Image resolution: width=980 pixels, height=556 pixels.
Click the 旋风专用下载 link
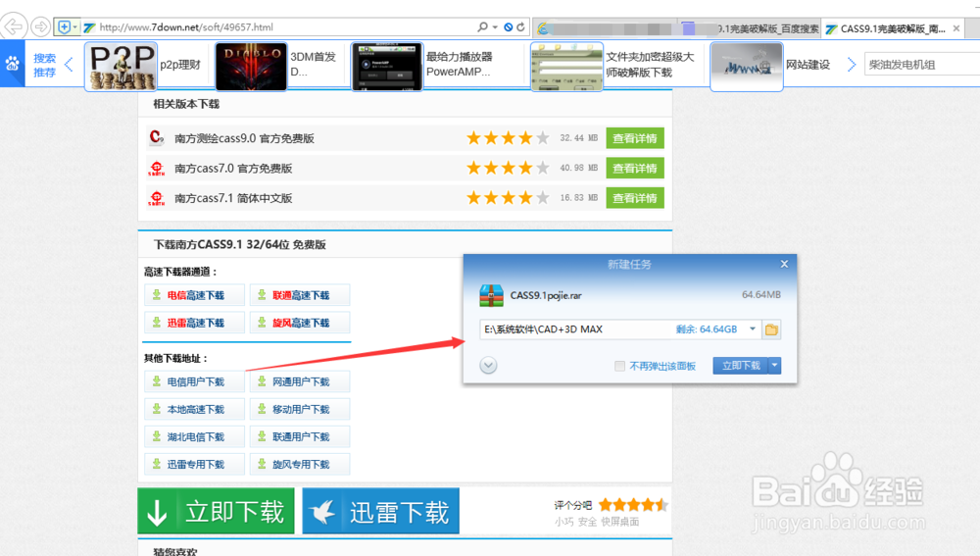pos(300,464)
